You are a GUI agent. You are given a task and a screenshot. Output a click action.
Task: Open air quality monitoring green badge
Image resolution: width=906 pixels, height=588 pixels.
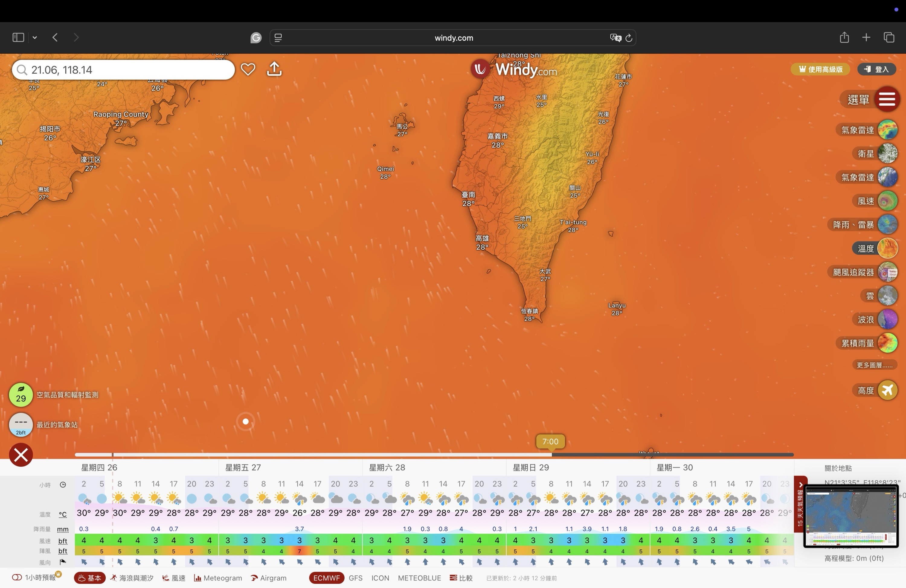(x=21, y=395)
